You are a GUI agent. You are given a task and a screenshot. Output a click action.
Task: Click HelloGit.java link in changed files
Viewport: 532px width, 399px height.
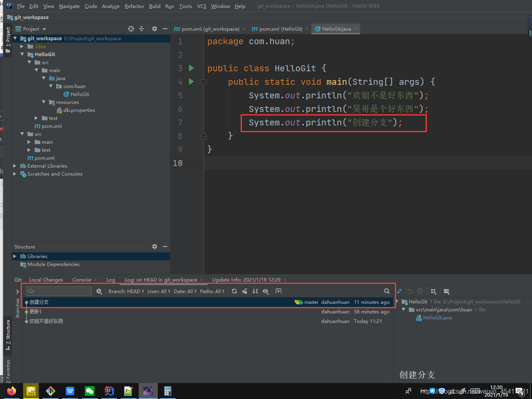437,317
